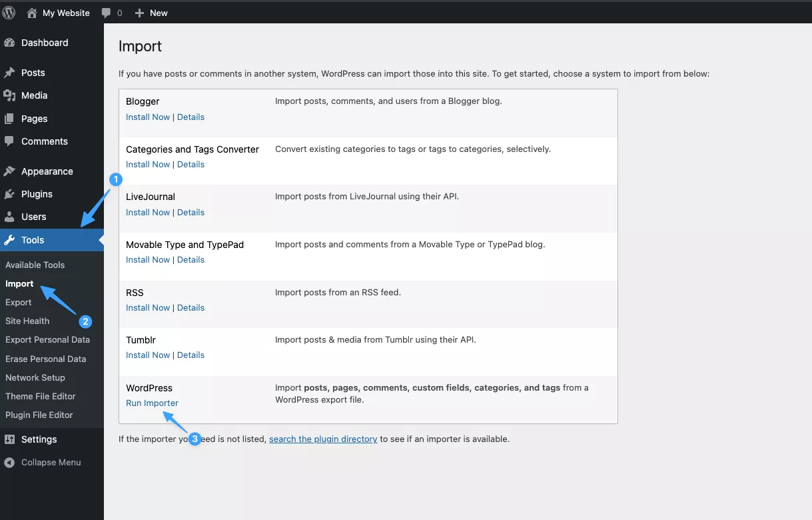The width and height of the screenshot is (812, 520).
Task: View Details for the RSS importer
Action: [191, 307]
